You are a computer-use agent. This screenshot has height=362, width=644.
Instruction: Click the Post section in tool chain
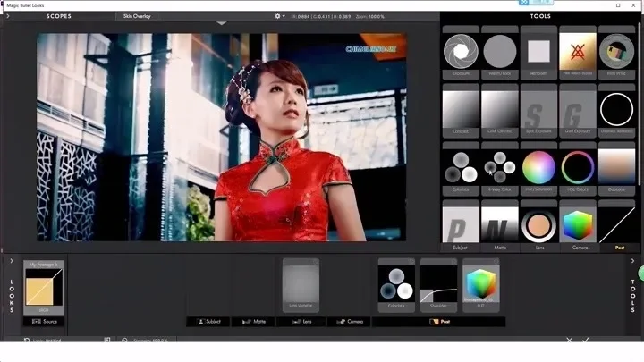(x=439, y=322)
